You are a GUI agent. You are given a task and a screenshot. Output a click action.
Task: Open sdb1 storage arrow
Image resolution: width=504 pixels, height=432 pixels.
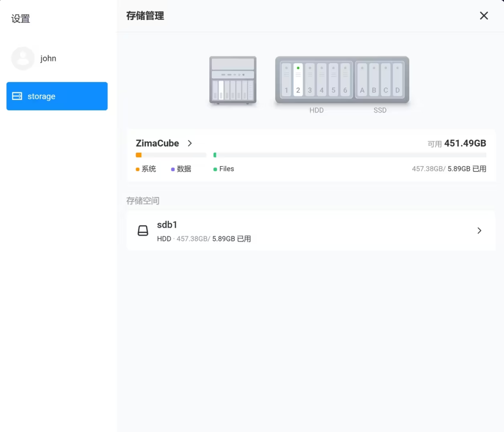click(479, 231)
